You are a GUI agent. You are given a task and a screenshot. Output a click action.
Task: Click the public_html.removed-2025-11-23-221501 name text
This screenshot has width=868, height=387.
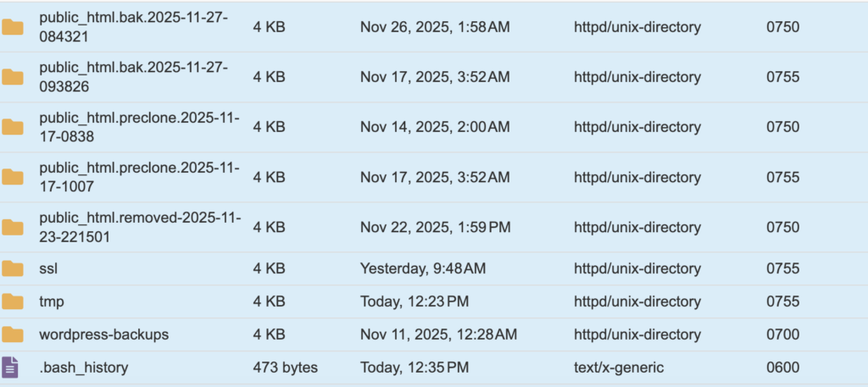point(140,227)
